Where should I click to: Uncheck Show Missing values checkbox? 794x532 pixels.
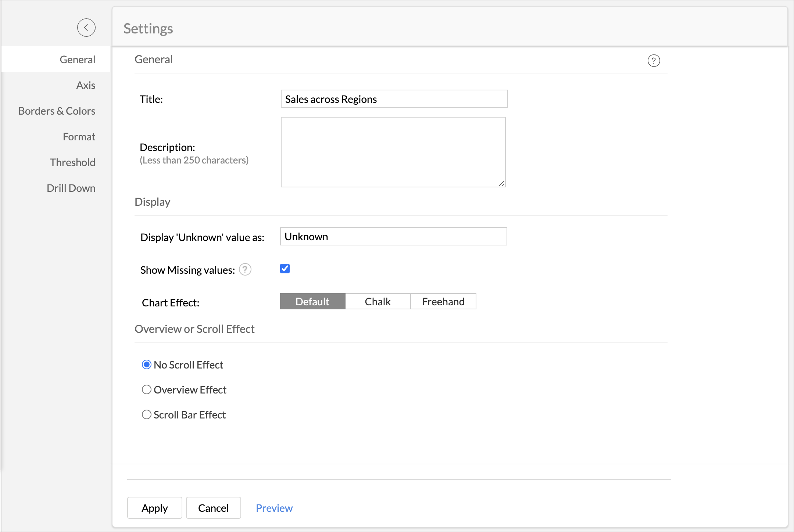click(285, 269)
